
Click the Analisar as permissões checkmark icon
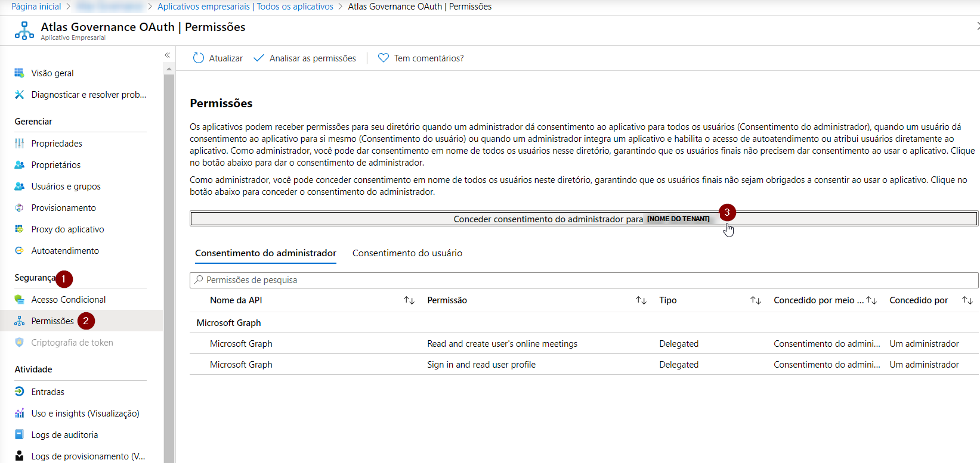[259, 58]
